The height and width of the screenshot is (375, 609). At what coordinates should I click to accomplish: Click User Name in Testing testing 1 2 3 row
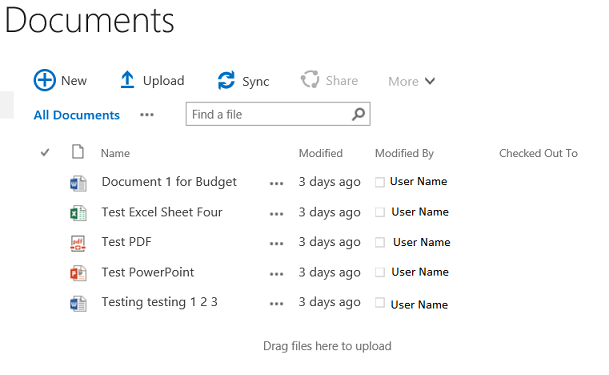click(419, 305)
